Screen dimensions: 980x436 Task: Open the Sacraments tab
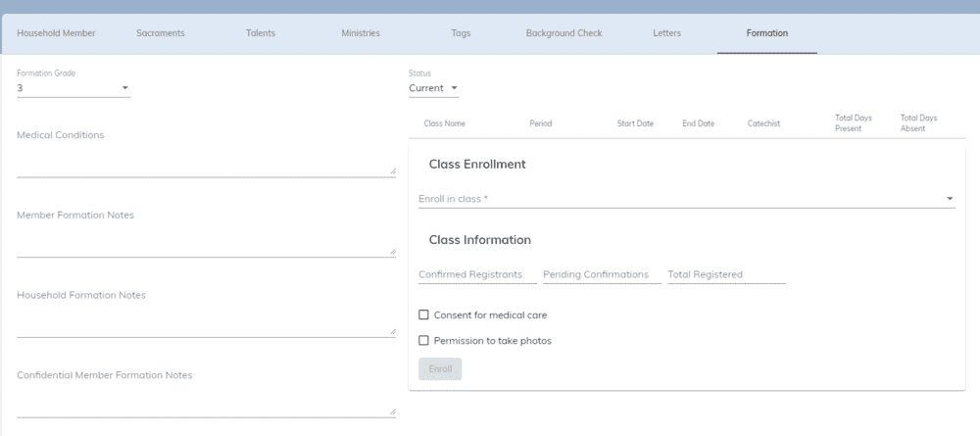[161, 33]
